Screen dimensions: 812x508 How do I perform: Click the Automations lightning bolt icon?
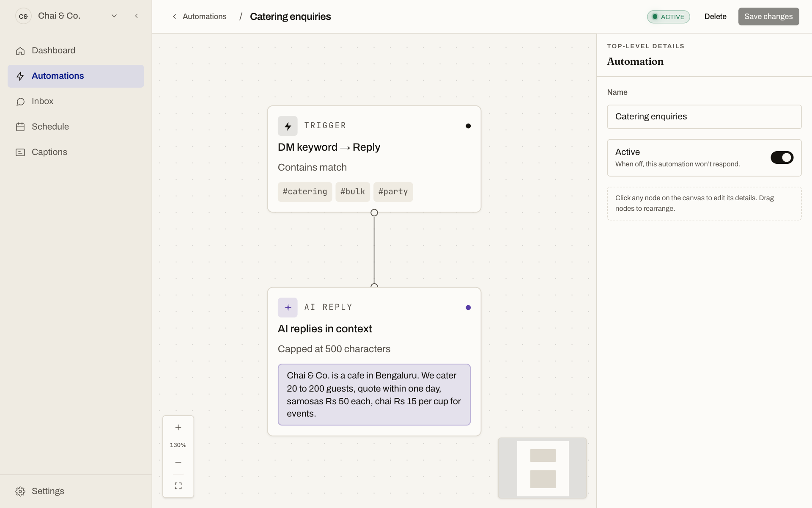coord(20,76)
